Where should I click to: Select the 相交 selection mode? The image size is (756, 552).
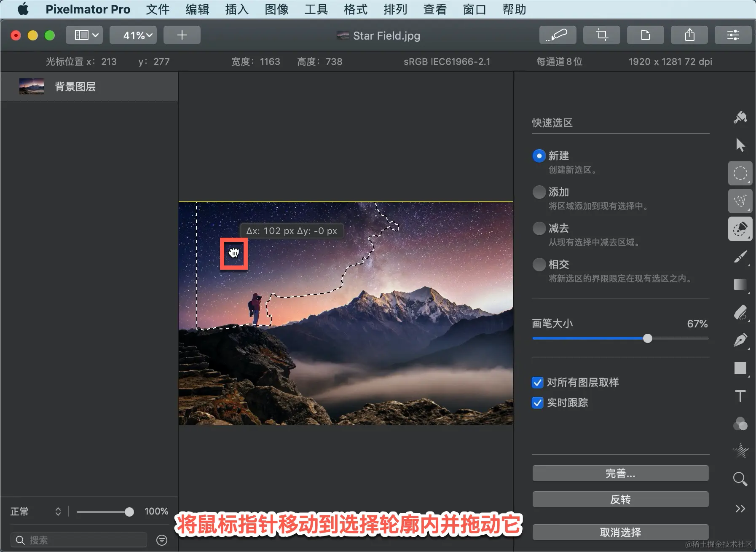click(x=539, y=265)
